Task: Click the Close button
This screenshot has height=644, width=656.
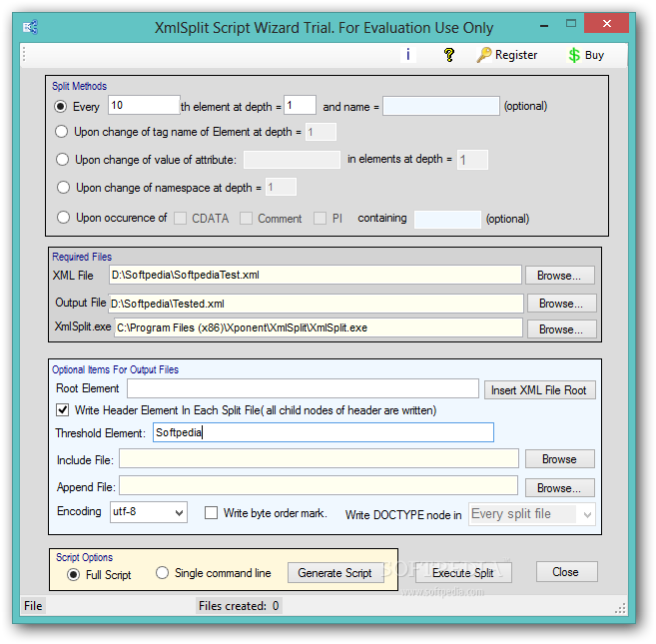Action: [567, 571]
